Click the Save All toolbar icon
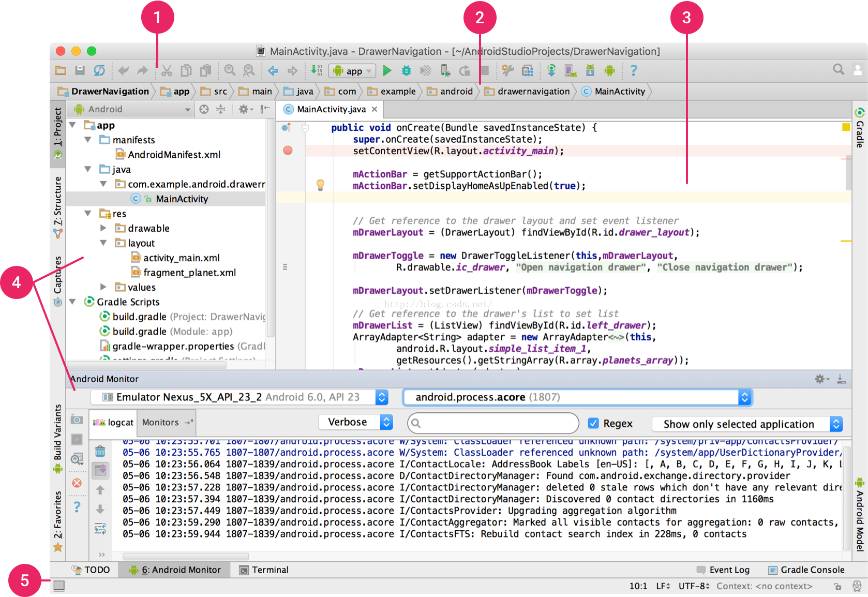868x597 pixels. tap(80, 71)
